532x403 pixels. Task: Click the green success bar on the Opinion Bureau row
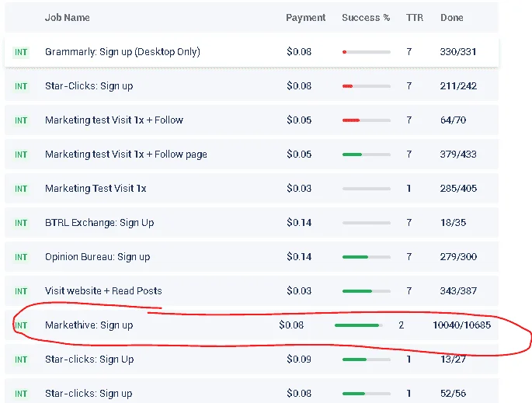367,257
